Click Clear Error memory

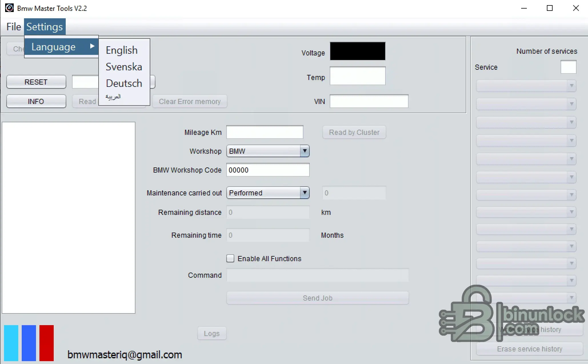tap(190, 101)
